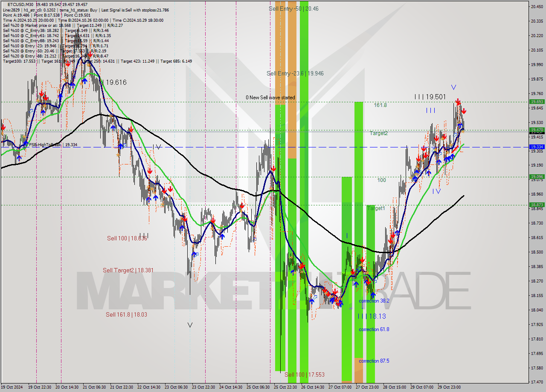Click the 'Last Signal is:Sell with stoploss:21.786' text
546x392 pixels.
(134, 10)
